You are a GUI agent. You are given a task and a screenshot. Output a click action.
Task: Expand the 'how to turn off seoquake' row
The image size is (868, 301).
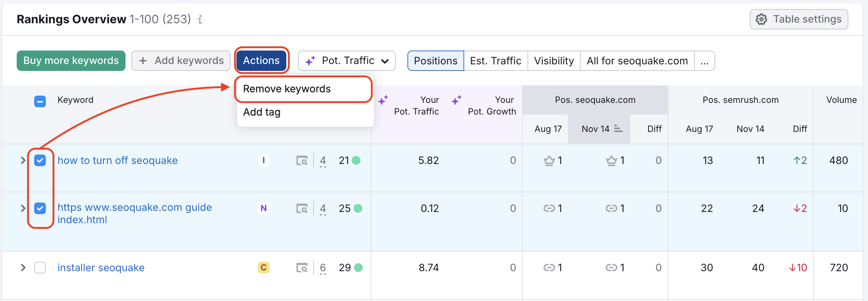coord(23,160)
